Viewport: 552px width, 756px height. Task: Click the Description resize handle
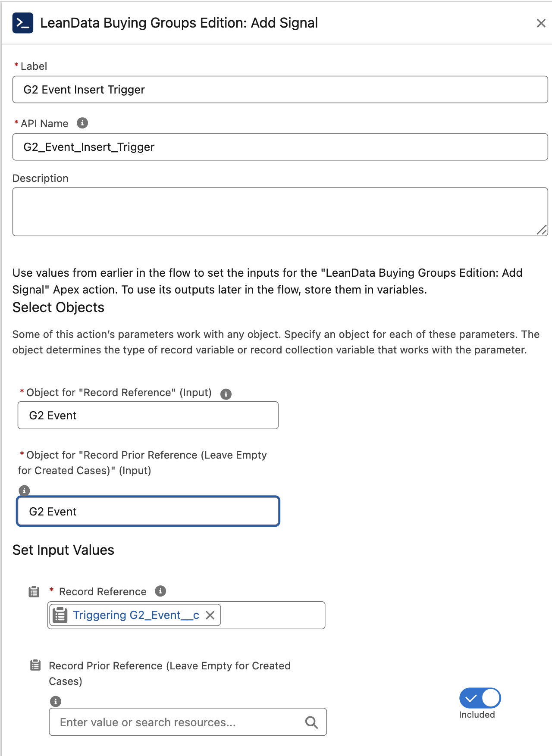click(x=542, y=231)
